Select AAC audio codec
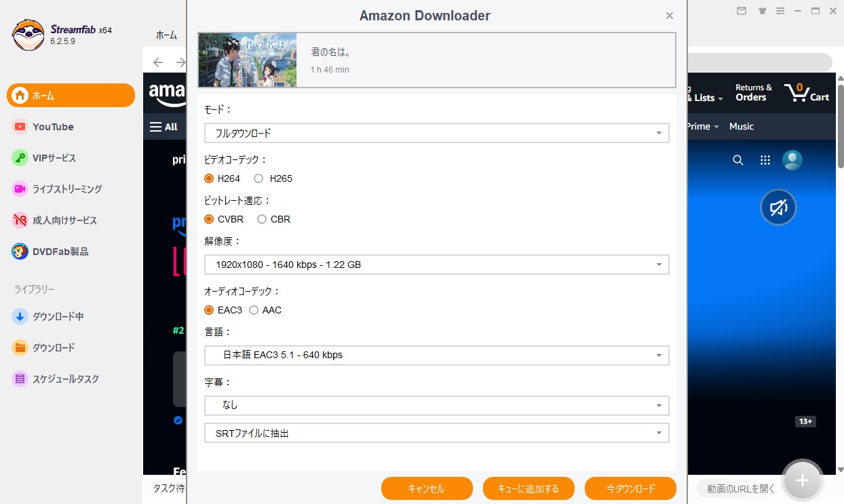 (x=254, y=310)
